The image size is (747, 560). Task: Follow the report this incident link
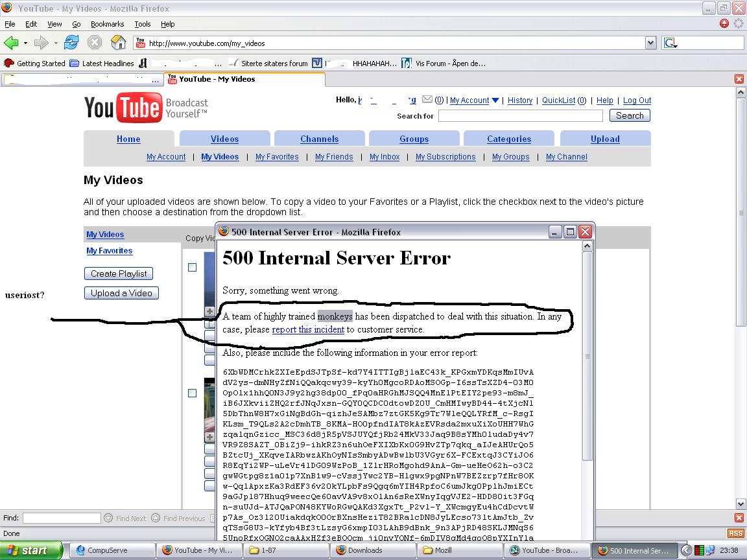pos(308,329)
